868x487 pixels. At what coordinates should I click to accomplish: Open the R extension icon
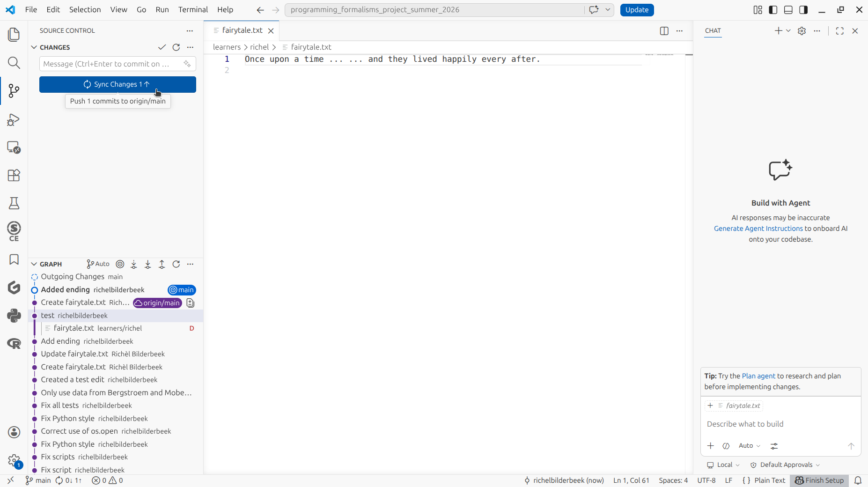coord(14,344)
